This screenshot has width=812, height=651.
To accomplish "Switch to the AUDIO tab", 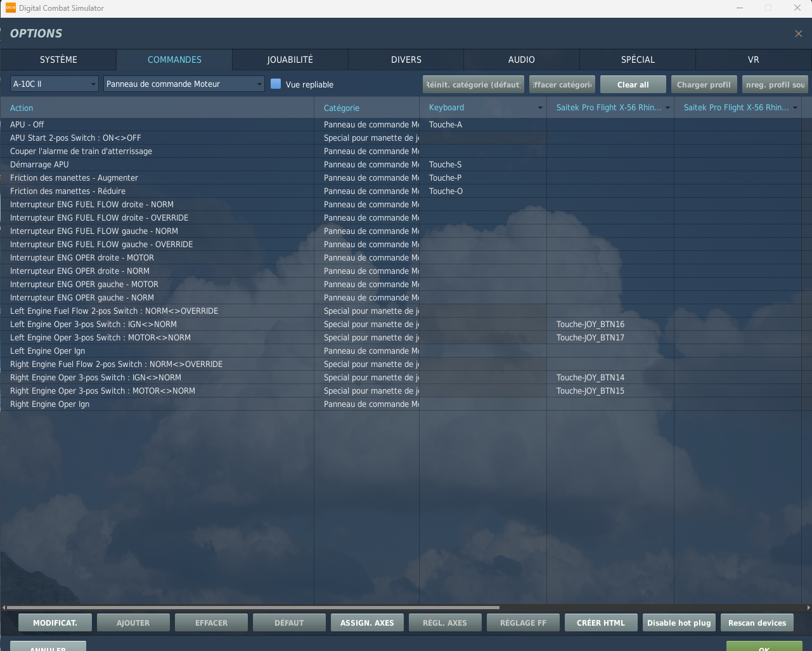I will click(522, 60).
